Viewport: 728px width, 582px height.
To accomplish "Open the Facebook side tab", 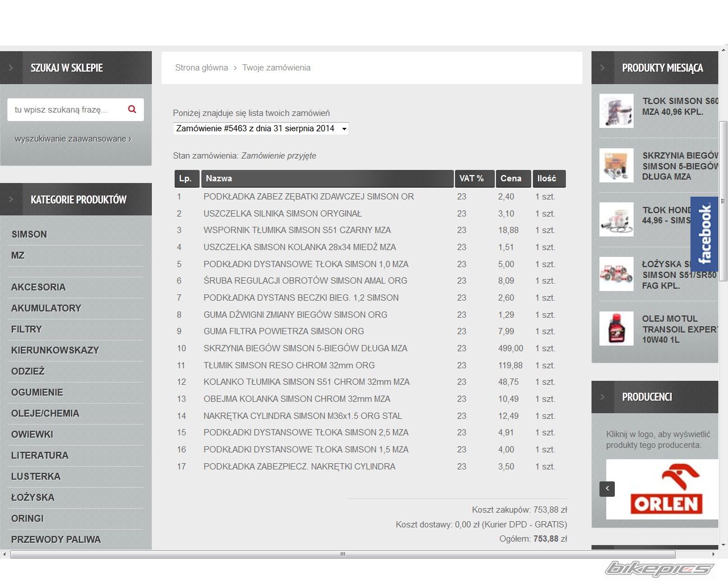I will click(704, 234).
